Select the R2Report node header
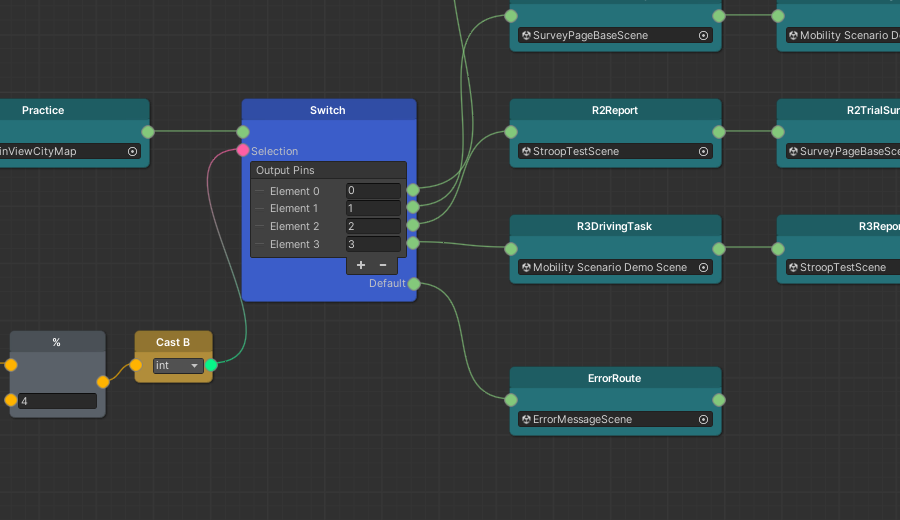Viewport: 900px width, 520px height. click(x=615, y=110)
